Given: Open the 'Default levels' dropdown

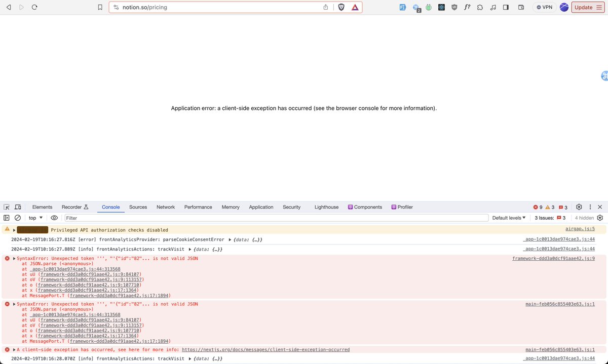Looking at the screenshot, I should 508,218.
